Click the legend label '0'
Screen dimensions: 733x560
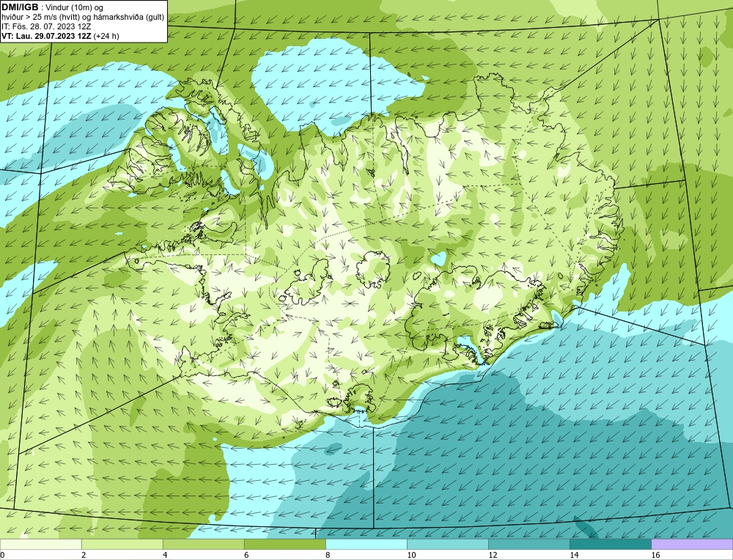(3, 555)
